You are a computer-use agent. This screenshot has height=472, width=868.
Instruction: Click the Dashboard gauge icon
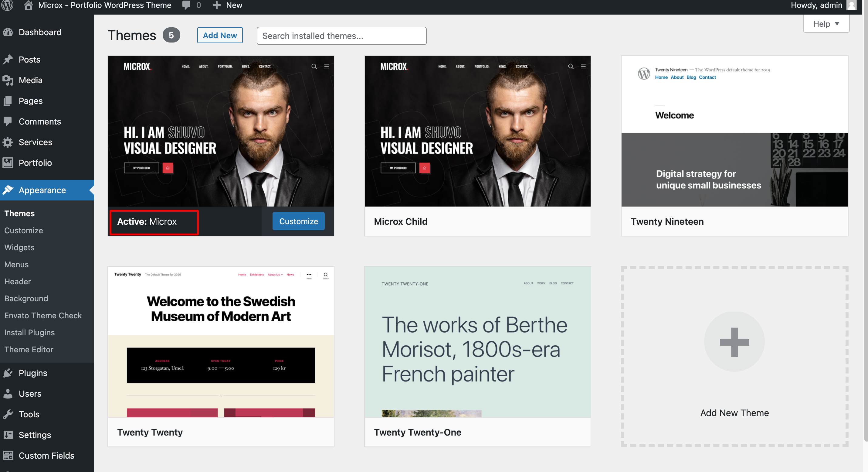pos(8,32)
